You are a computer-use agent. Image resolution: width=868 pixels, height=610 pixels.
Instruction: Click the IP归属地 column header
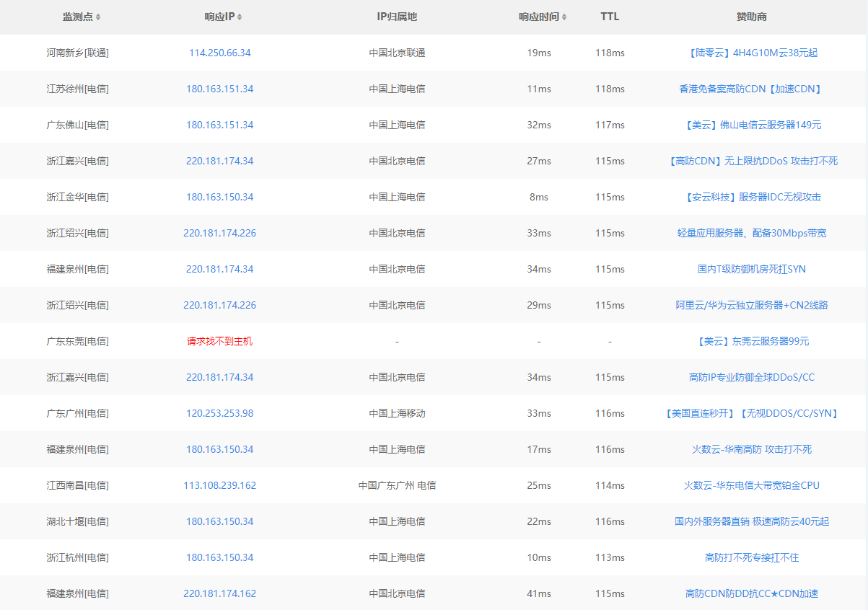397,17
